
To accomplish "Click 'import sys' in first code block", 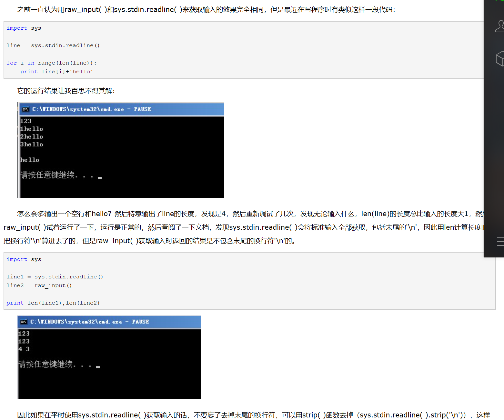I will click(x=24, y=28).
